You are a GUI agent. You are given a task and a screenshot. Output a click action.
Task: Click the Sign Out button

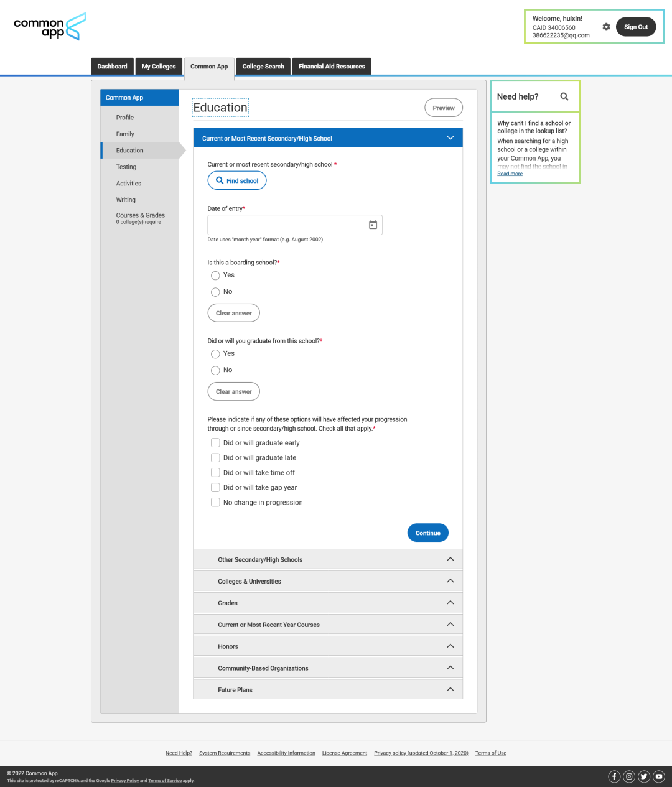[x=636, y=27]
